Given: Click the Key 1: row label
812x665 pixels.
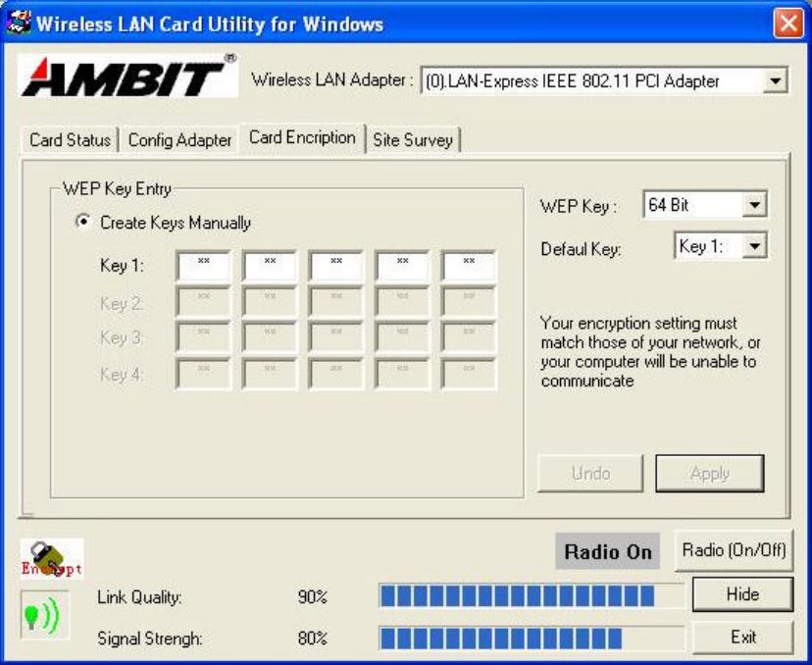Looking at the screenshot, I should (122, 265).
